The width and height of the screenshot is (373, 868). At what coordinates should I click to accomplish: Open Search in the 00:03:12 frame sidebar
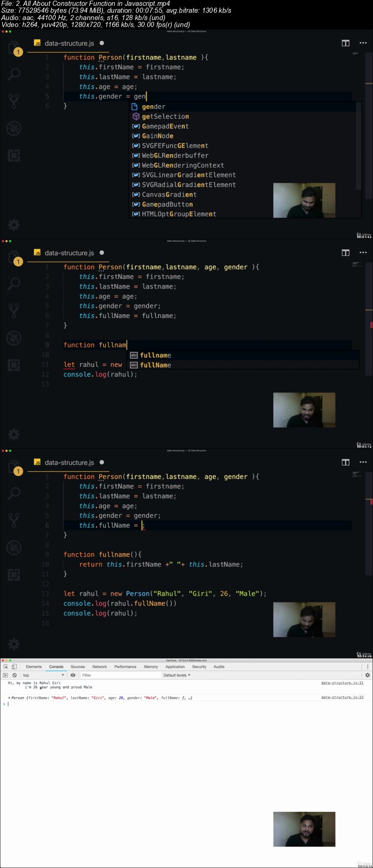14,284
